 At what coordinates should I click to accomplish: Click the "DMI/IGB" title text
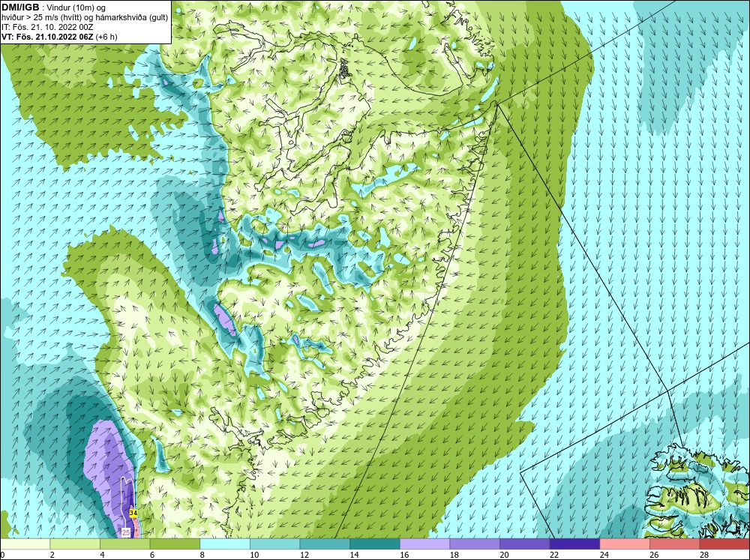(x=20, y=7)
